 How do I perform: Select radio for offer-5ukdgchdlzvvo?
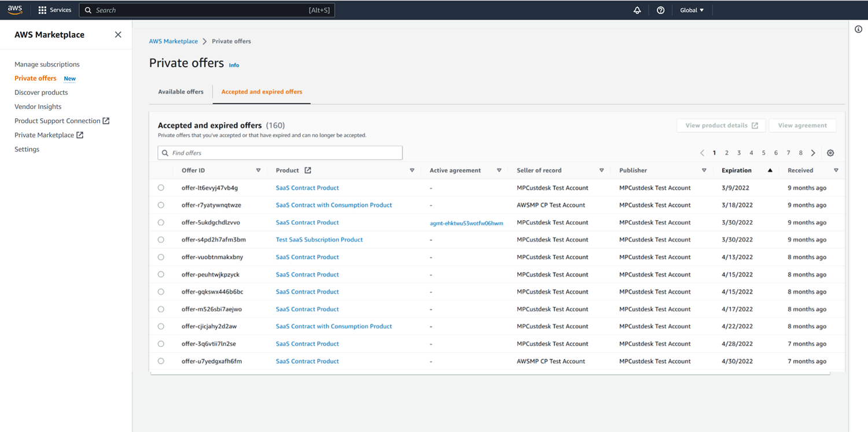(161, 222)
